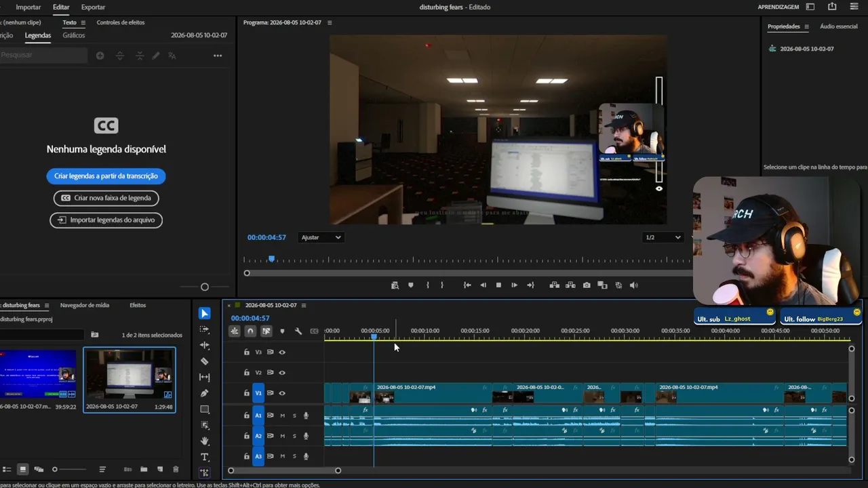868x488 pixels.
Task: Add a marker in the Program monitor
Action: coord(411,285)
